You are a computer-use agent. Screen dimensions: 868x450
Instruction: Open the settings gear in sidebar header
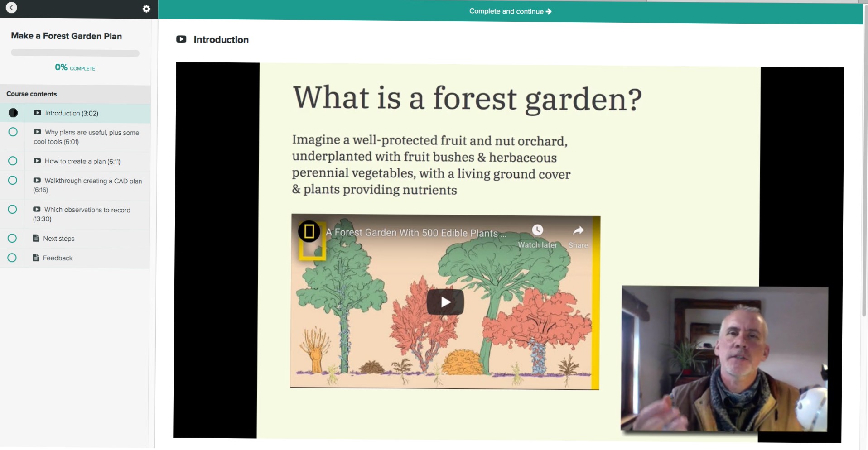point(146,9)
